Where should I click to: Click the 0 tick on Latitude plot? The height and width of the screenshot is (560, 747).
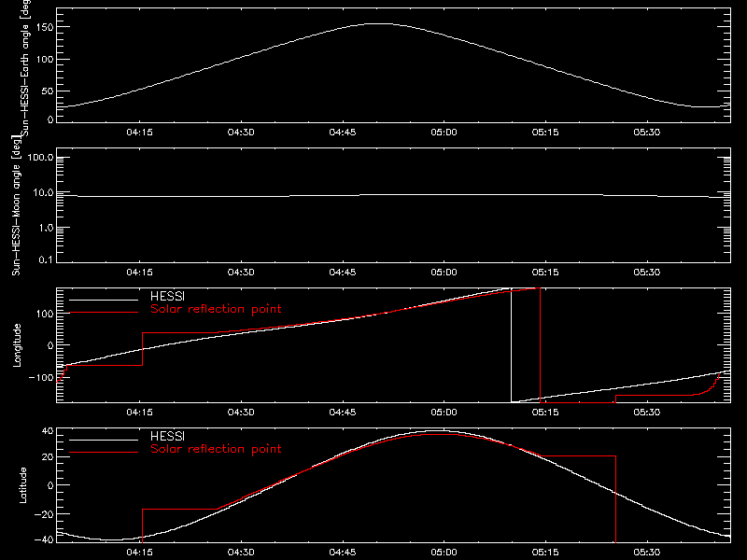(x=50, y=485)
